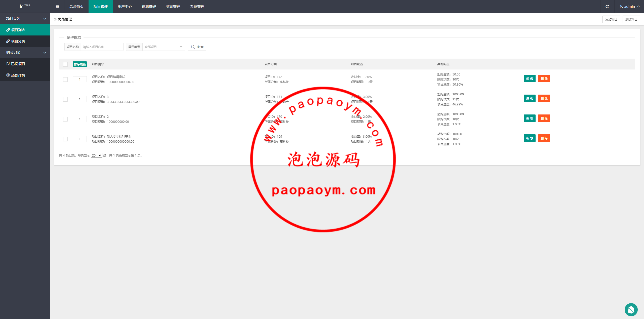
Task: Click the text 收益率: 1.20%
Action: [361, 77]
